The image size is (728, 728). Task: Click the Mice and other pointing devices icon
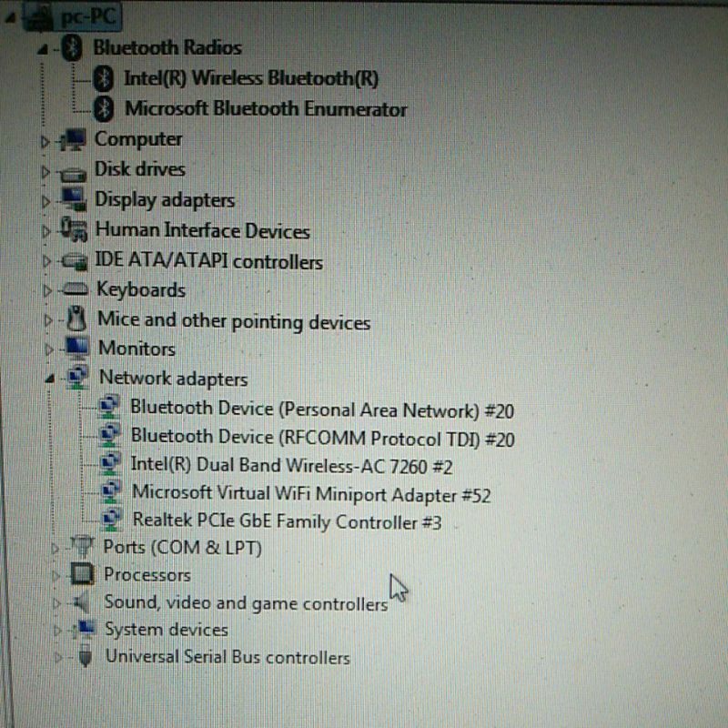point(77,318)
